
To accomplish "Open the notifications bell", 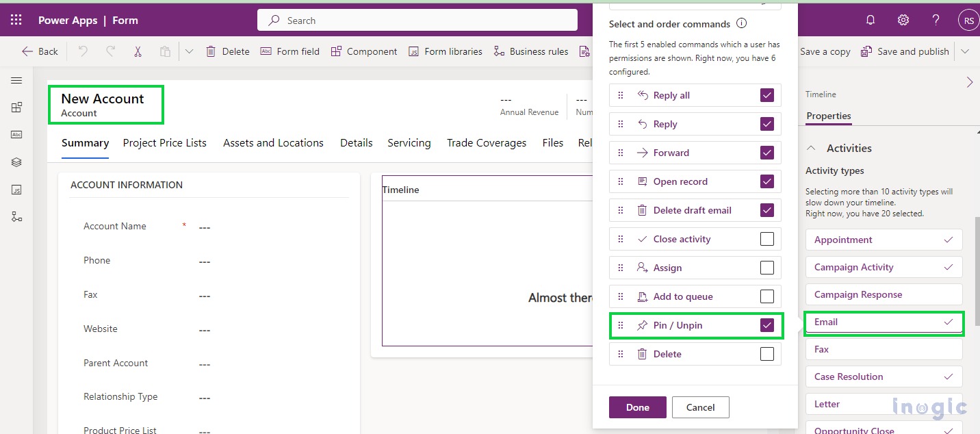I will tap(871, 20).
